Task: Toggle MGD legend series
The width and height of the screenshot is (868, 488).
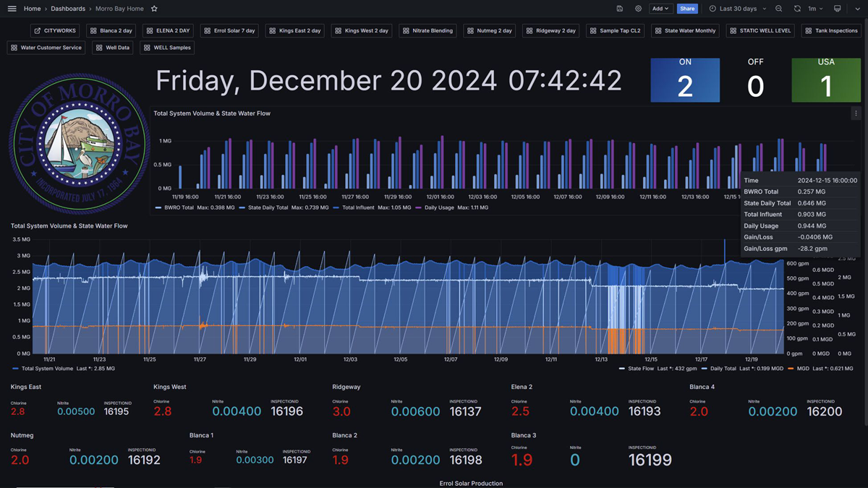Action: coord(802,369)
